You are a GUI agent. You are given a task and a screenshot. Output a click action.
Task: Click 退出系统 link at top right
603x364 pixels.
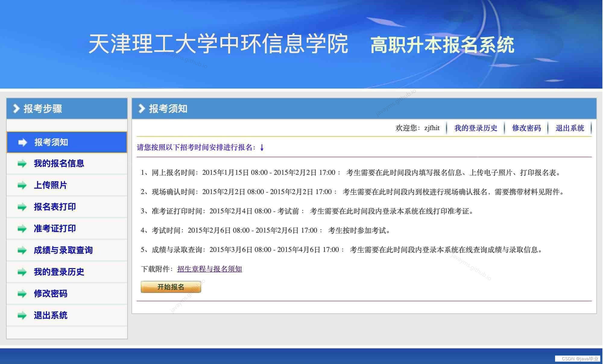[x=570, y=128]
